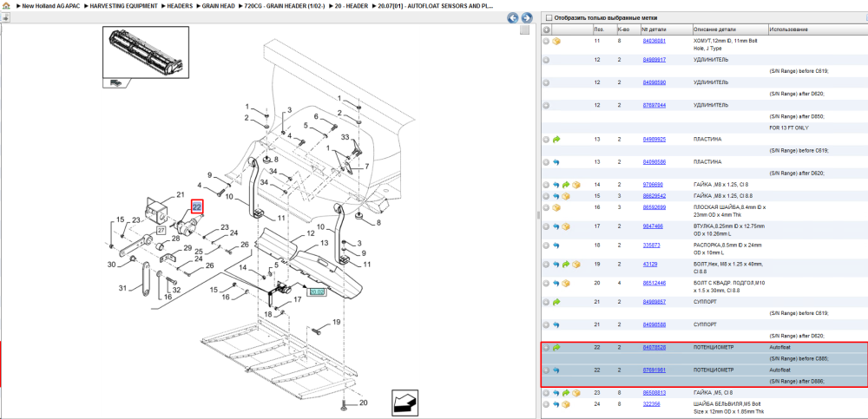Viewport: 868px width, 419px height.
Task: Click the blue arrow for support 84098588
Action: tap(556, 325)
